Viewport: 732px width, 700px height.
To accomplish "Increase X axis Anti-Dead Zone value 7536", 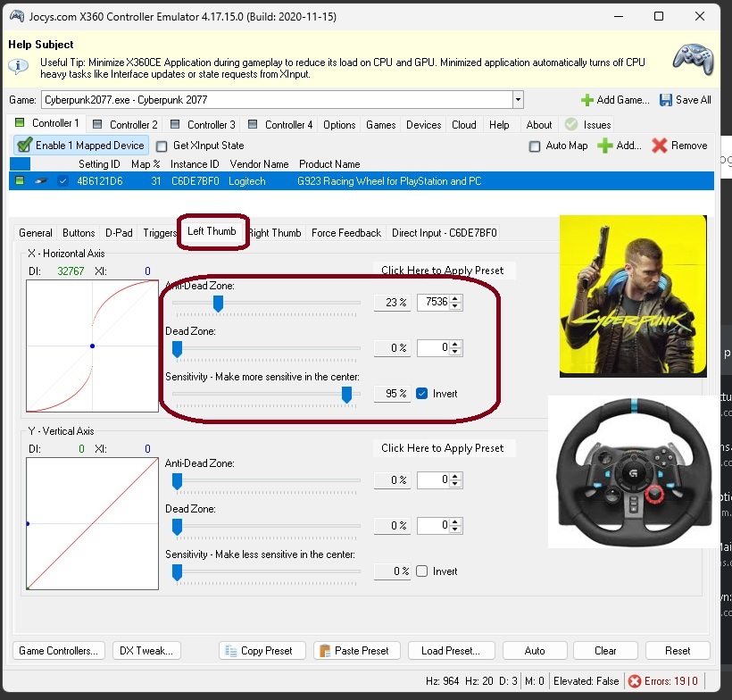I will tap(455, 298).
